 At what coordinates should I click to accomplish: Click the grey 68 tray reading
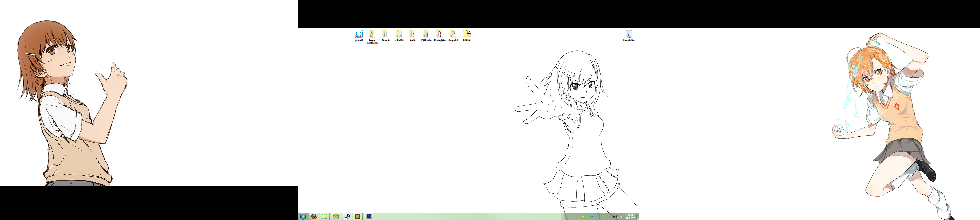click(x=605, y=217)
